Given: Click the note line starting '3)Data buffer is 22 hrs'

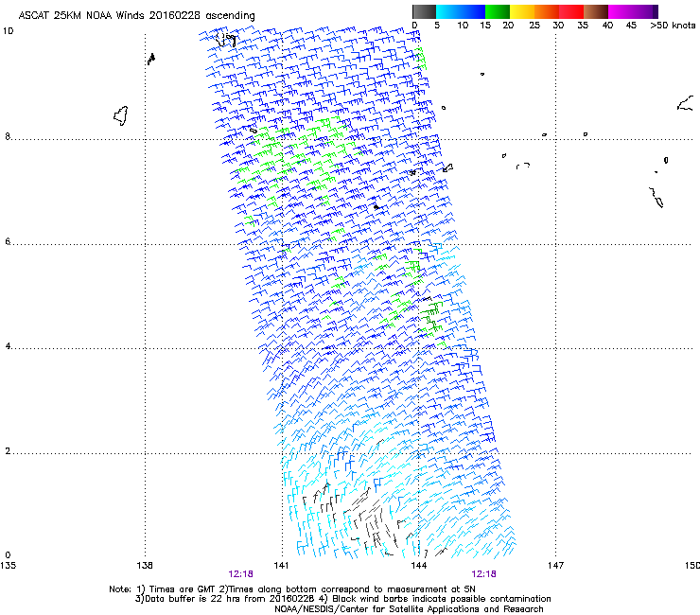Looking at the screenshot, I should pyautogui.click(x=342, y=599).
